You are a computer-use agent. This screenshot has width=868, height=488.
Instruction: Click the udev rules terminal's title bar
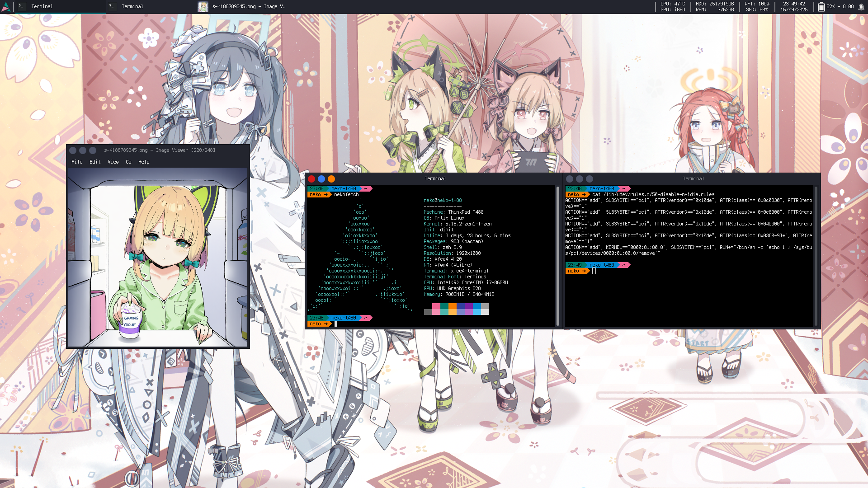(x=693, y=179)
